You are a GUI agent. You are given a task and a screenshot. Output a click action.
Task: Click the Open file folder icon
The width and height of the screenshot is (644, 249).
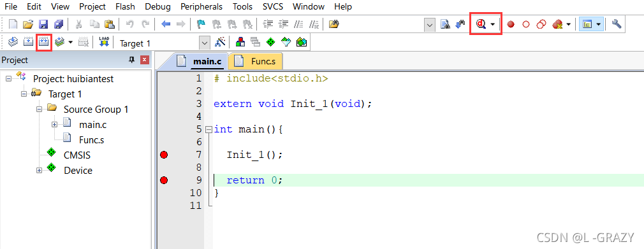(27, 24)
